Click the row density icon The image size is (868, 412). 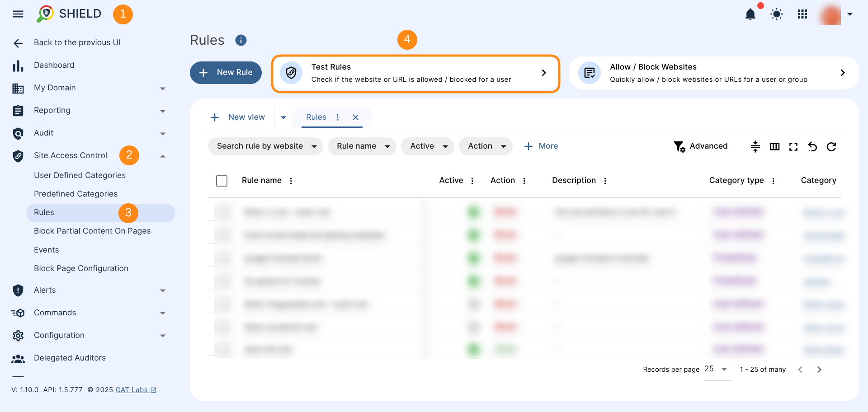(755, 147)
